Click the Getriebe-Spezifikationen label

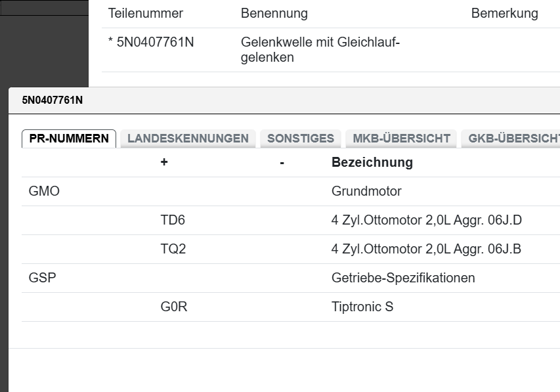click(x=403, y=278)
